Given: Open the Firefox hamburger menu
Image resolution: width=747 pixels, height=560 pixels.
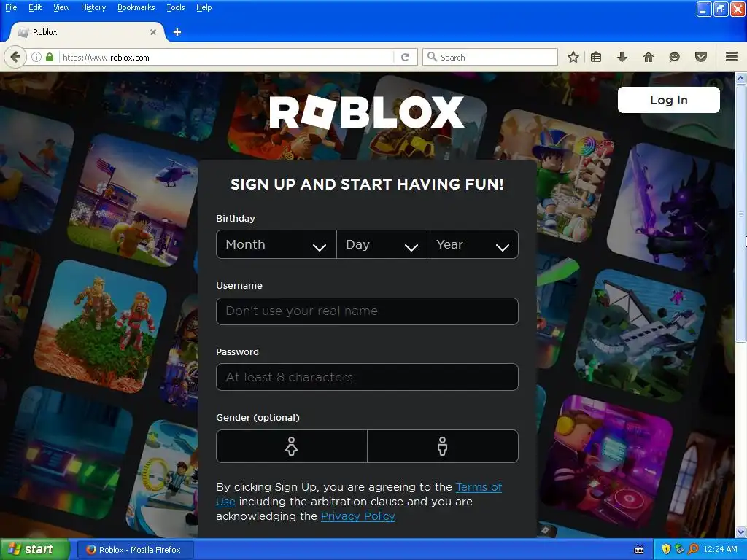Looking at the screenshot, I should [732, 57].
